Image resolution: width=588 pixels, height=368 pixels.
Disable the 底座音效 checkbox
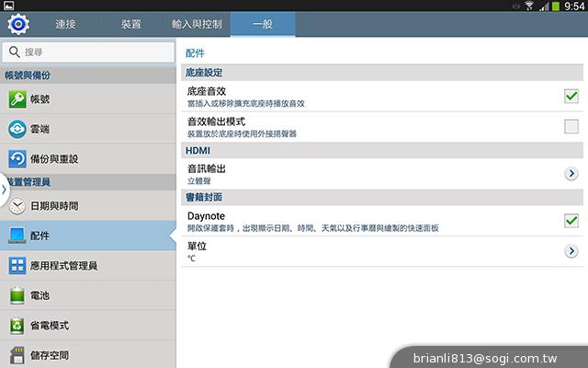click(x=571, y=96)
